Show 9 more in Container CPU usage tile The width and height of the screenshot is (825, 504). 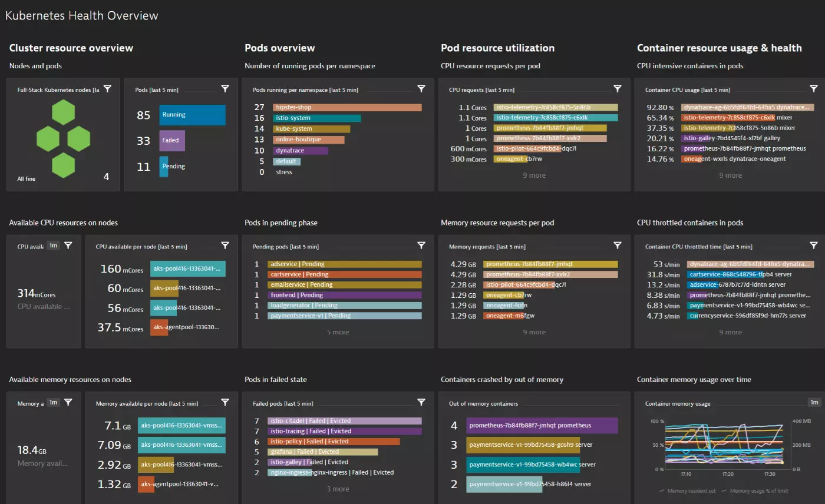coord(730,175)
